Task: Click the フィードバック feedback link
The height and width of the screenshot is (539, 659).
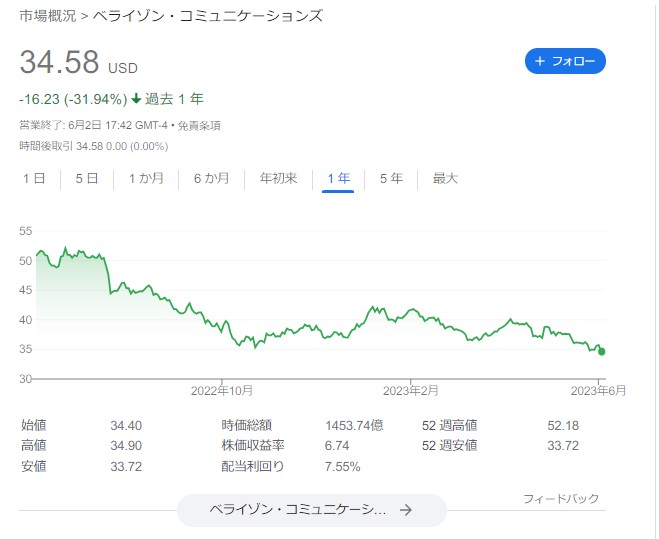Action: click(x=560, y=498)
